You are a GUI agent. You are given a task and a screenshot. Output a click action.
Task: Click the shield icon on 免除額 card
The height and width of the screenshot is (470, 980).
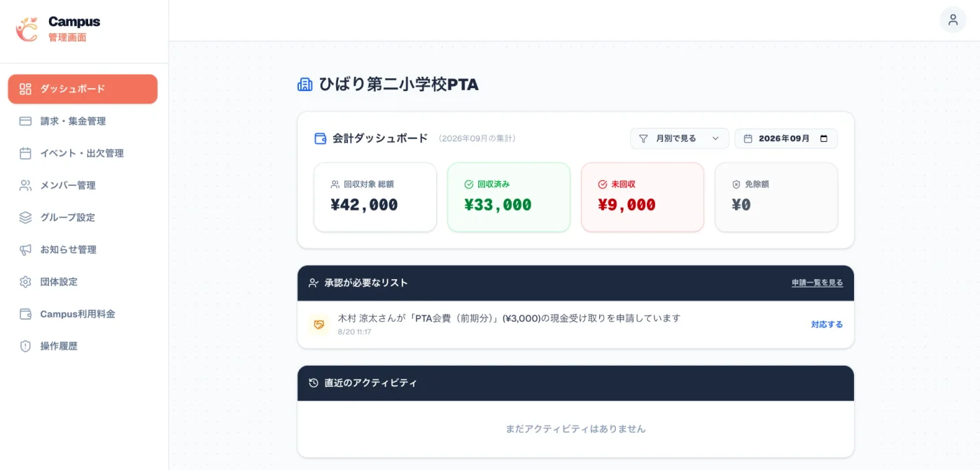[x=736, y=185]
